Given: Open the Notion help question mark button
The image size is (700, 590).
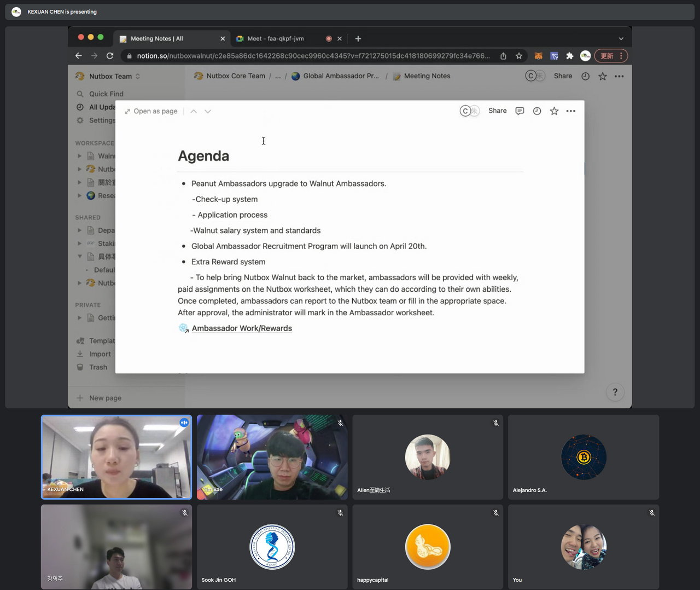Looking at the screenshot, I should click(x=615, y=392).
